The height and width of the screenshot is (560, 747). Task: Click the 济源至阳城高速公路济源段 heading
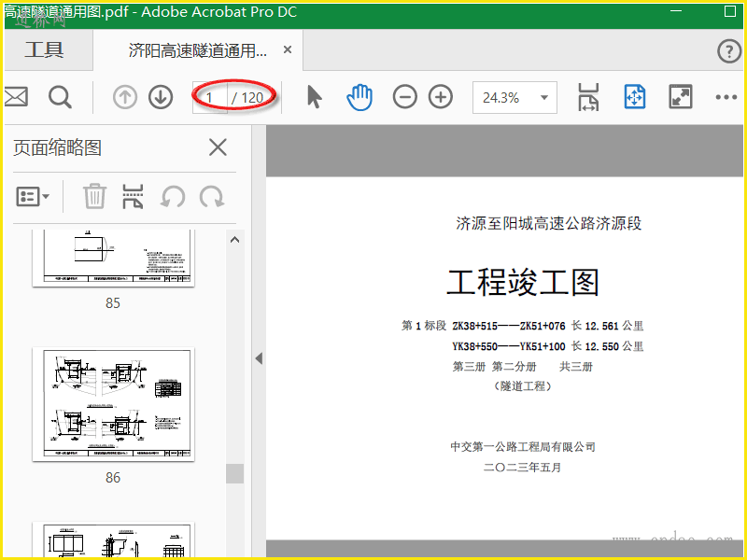[549, 223]
